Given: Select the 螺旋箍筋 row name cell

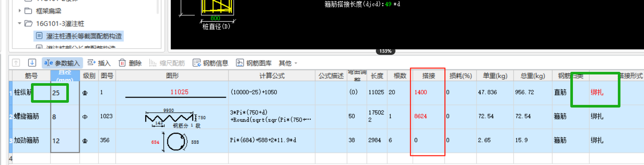Looking at the screenshot, I should pyautogui.click(x=31, y=117).
